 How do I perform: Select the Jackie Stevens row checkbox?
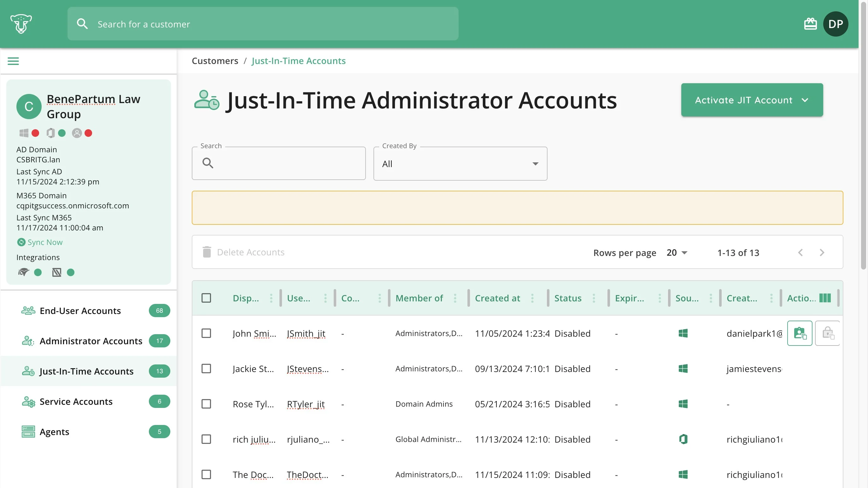206,369
